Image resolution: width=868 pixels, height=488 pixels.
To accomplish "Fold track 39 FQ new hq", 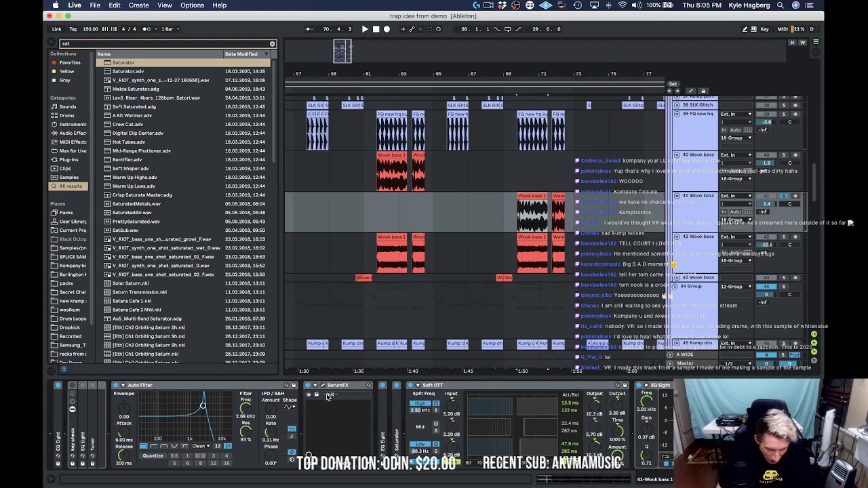I will point(676,114).
